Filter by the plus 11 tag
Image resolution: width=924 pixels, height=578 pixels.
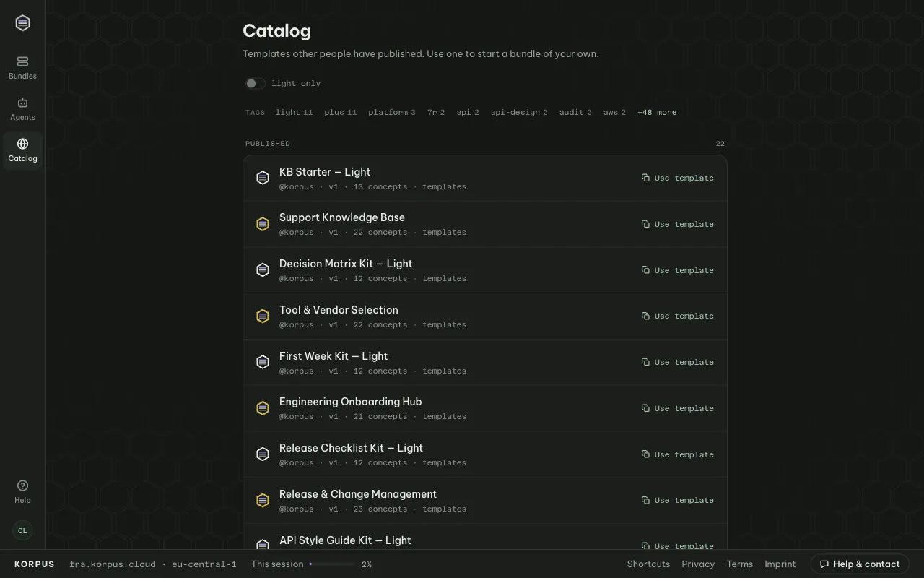click(340, 113)
